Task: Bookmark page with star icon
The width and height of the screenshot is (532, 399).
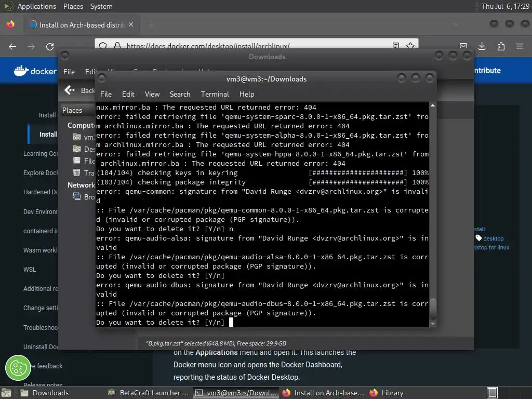Action: coord(410,46)
